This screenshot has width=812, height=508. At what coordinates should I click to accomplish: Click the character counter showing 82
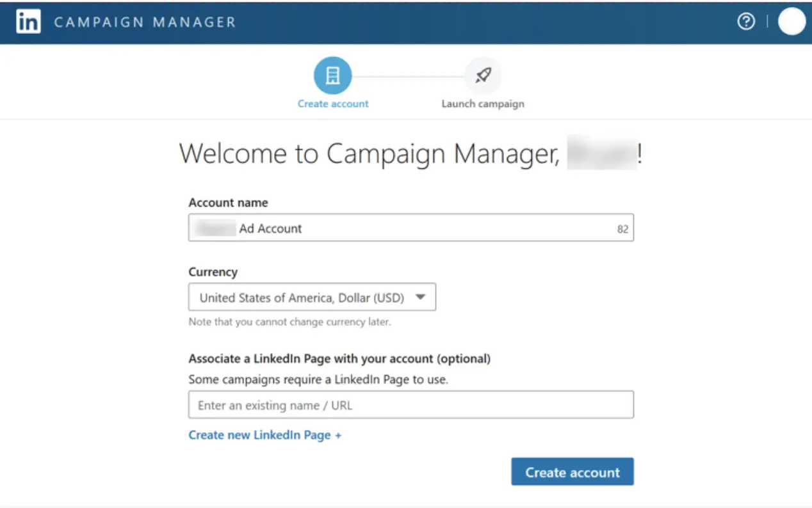(x=622, y=228)
